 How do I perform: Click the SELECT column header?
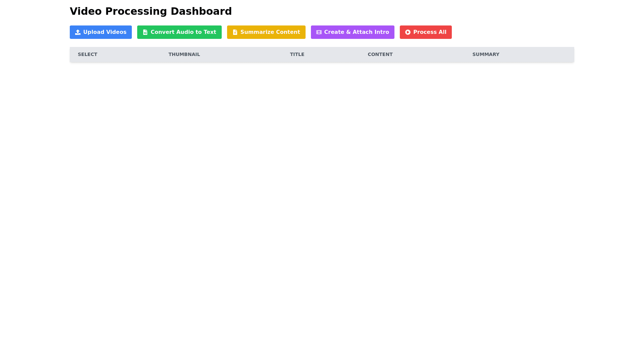(88, 54)
